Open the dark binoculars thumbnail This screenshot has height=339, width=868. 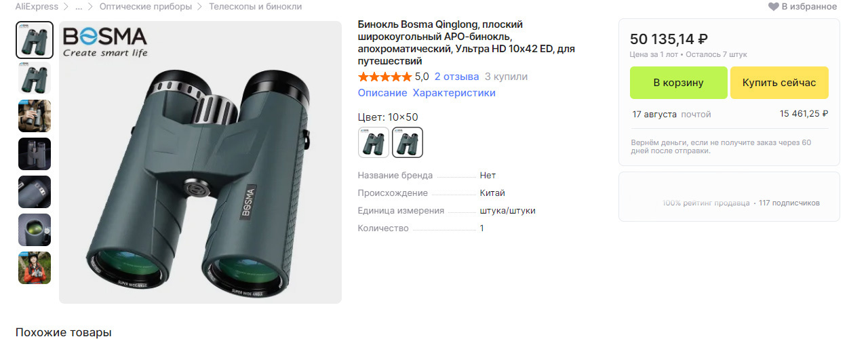pos(35,154)
